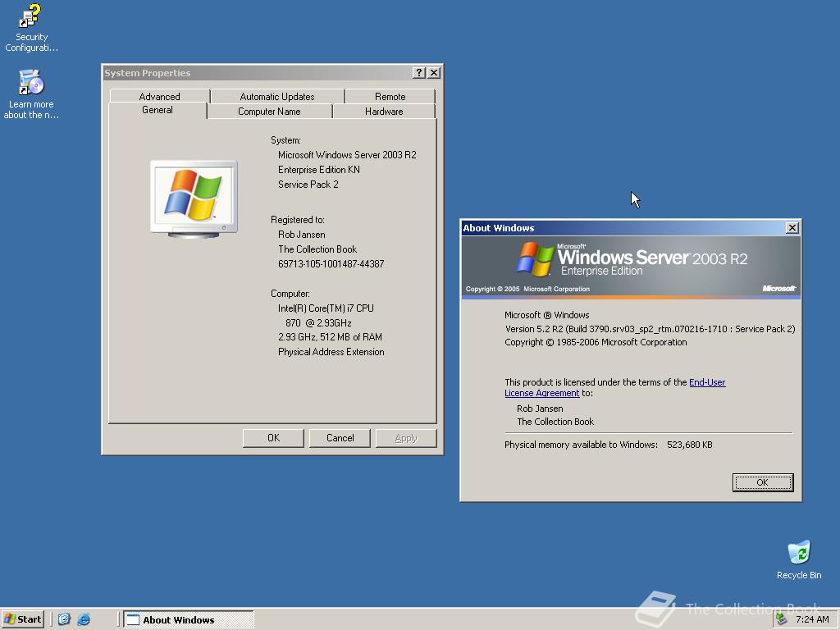Screen dimensions: 840x630
Task: Click the 'Version 5.2 R2 (Build 3790...' line
Action: pyautogui.click(x=650, y=329)
